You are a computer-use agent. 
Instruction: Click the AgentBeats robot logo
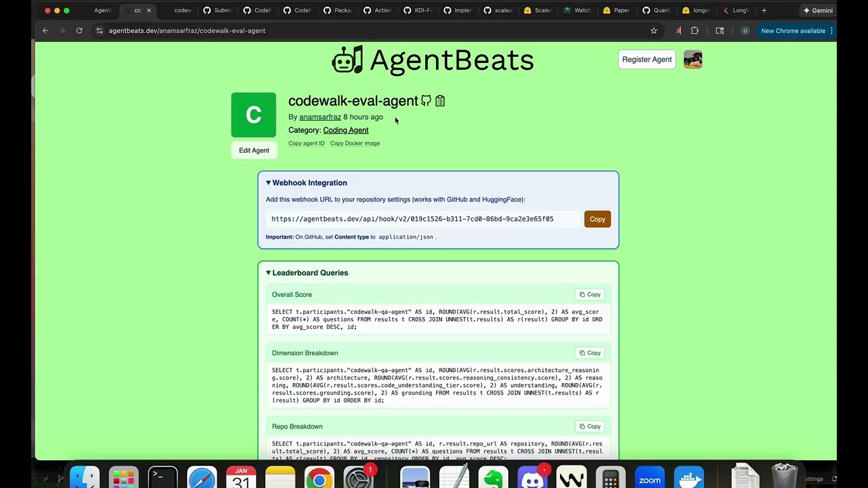[347, 60]
